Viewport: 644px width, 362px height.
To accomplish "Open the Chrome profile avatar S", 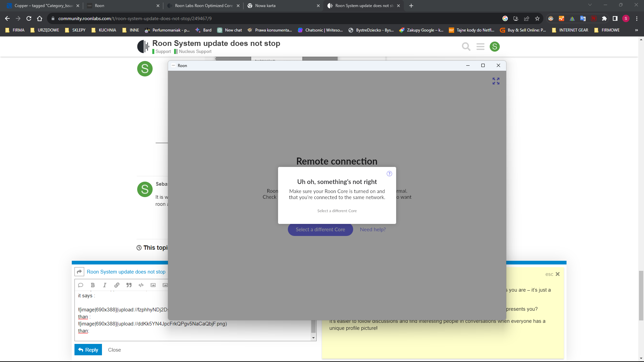I will click(626, 18).
